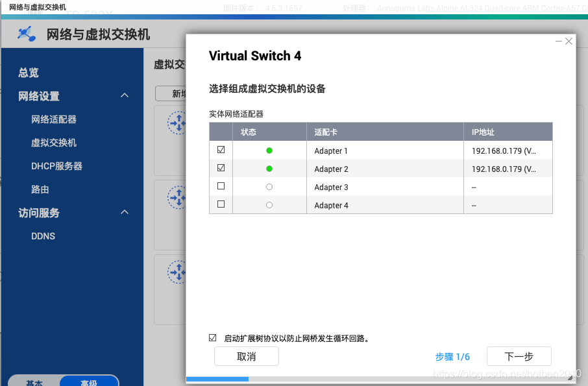The image size is (588, 386).
Task: Click the 新增 button behind the dialog
Action: pos(171,93)
